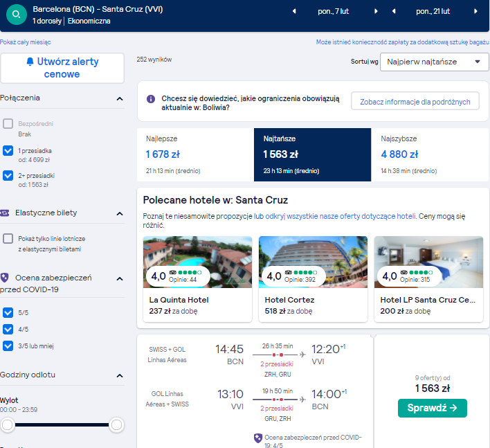The width and height of the screenshot is (490, 448).
Task: Click La Quinta Hotel name
Action: pos(179,300)
